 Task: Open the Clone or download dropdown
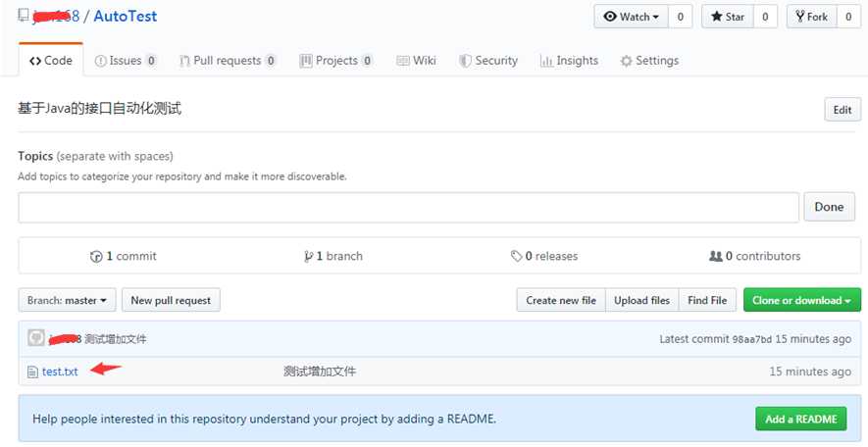point(802,300)
